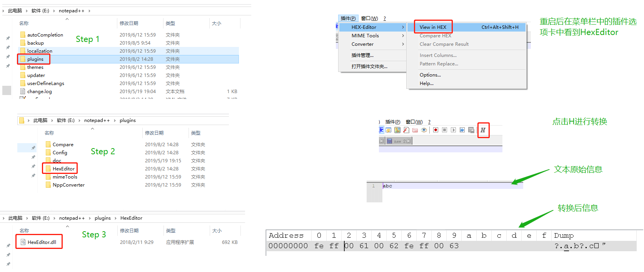Click the 00000000 address cell
Viewport: 644px width, 272px height.
click(x=288, y=246)
